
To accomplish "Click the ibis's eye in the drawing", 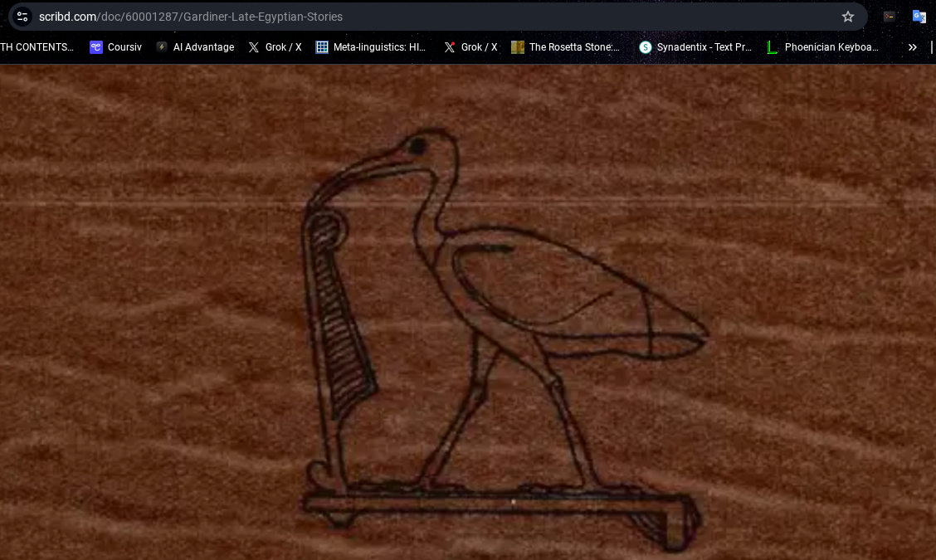I will click(x=417, y=147).
